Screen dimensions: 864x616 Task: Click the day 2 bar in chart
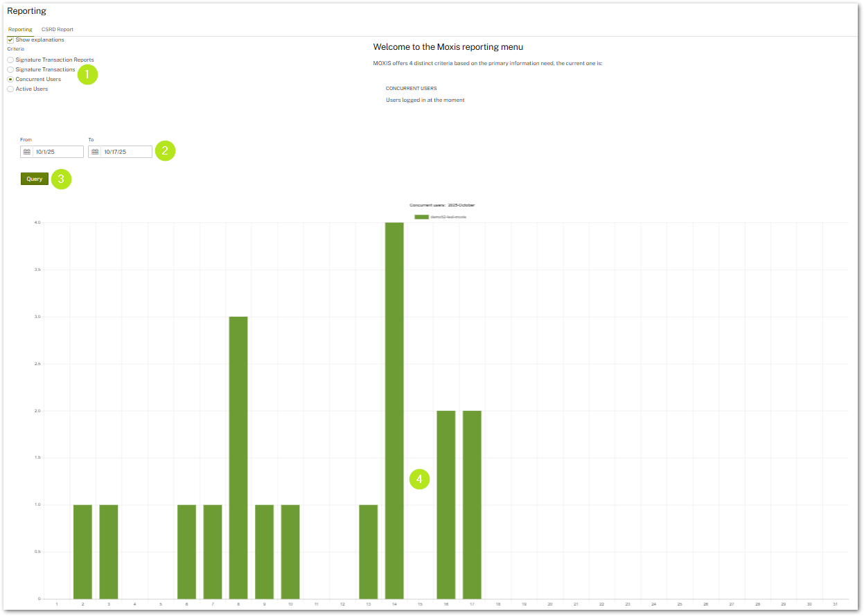[x=82, y=552]
